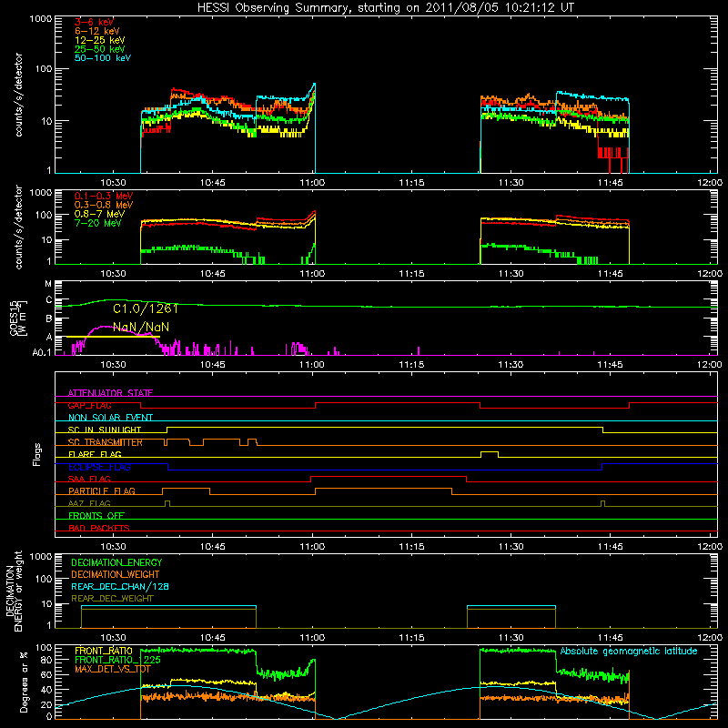Click the REAR_DEC_CHAN/128 legend label

[120, 586]
